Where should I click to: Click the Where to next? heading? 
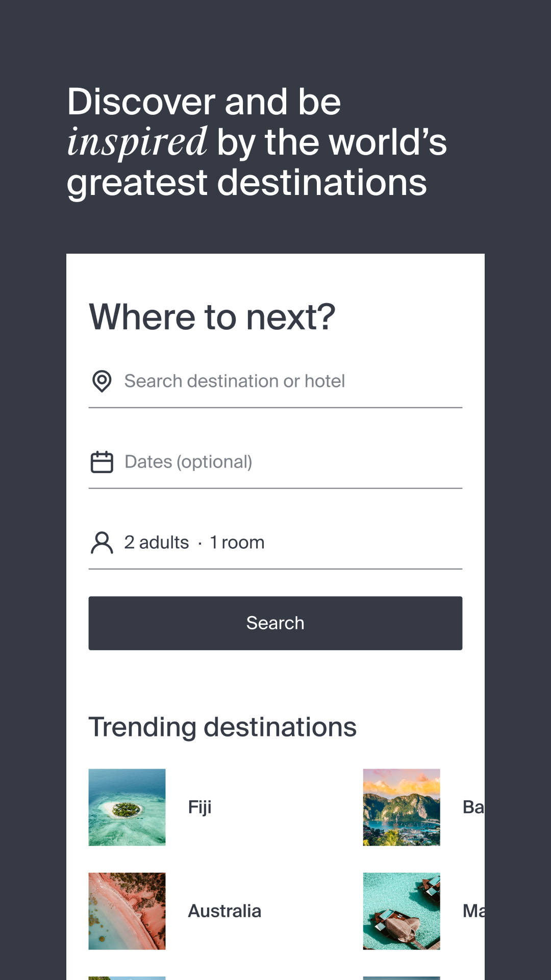(212, 317)
